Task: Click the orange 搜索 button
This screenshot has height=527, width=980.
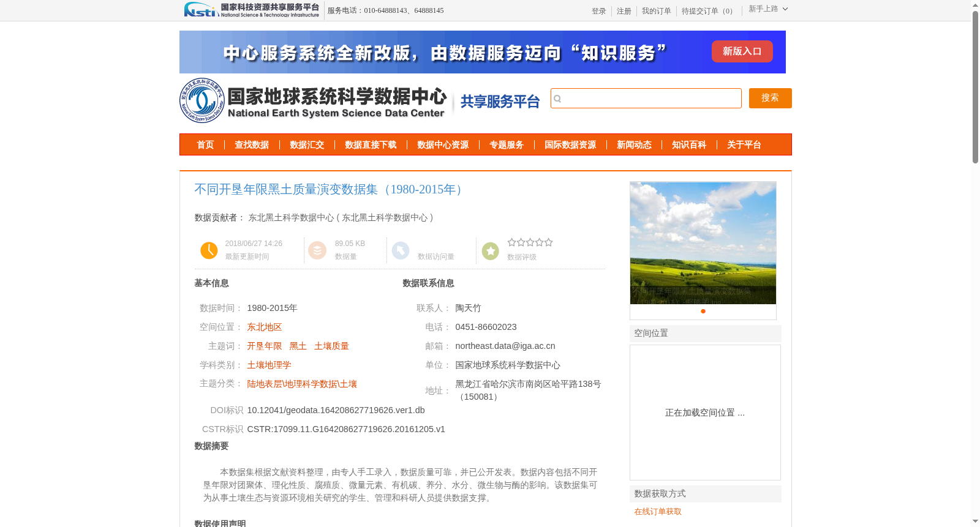Action: (x=771, y=98)
